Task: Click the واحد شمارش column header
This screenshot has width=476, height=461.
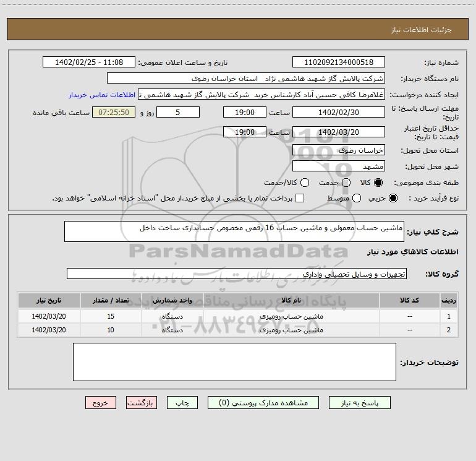Action: pos(172,300)
